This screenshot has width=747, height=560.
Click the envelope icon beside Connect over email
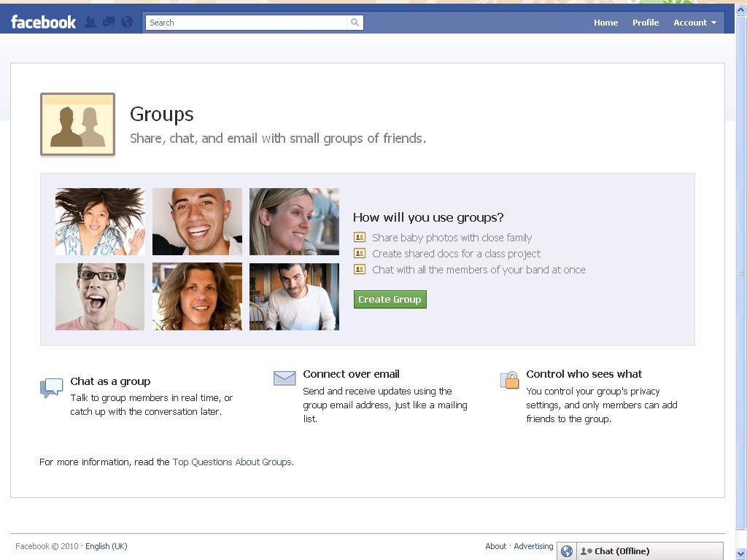point(285,378)
